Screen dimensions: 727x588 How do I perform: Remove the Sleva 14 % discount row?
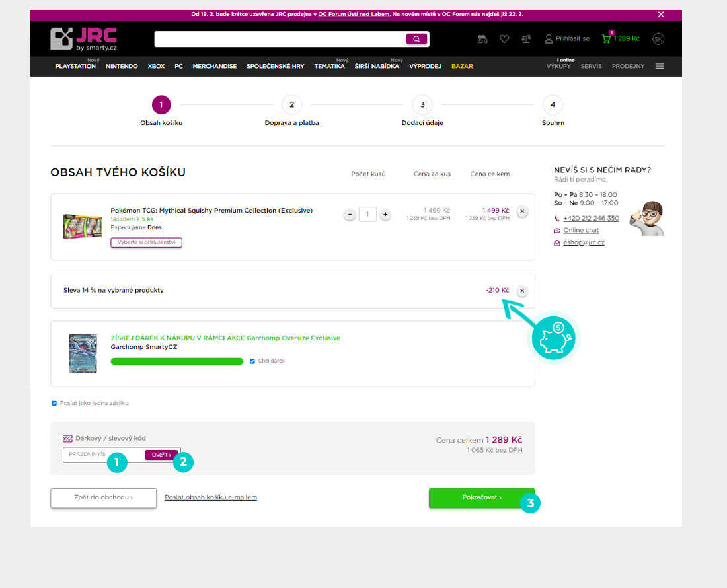point(522,291)
